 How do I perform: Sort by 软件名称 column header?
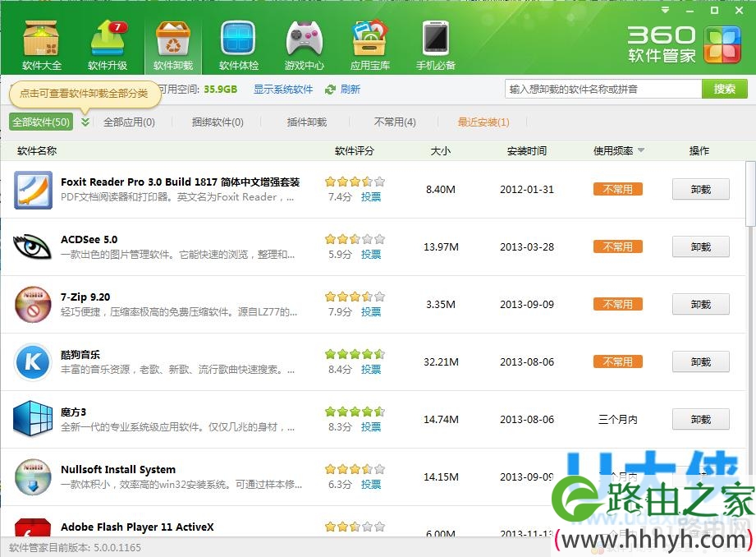[37, 150]
